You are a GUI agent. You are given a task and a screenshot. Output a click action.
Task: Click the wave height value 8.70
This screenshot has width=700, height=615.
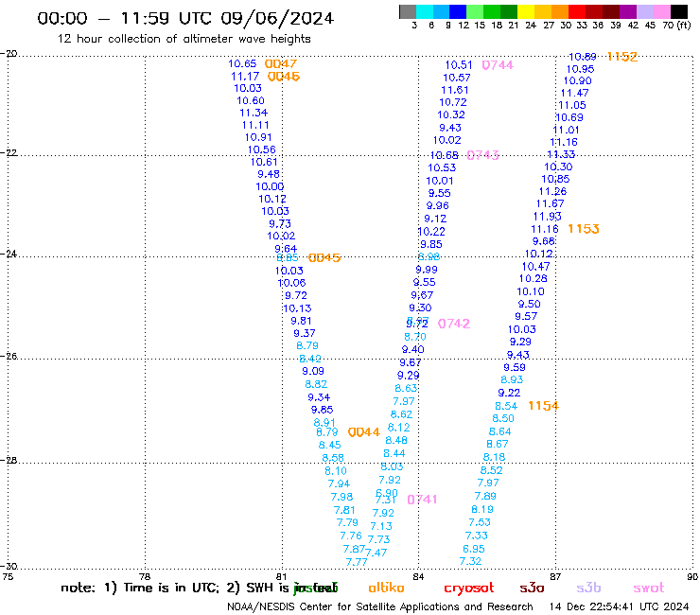(415, 337)
